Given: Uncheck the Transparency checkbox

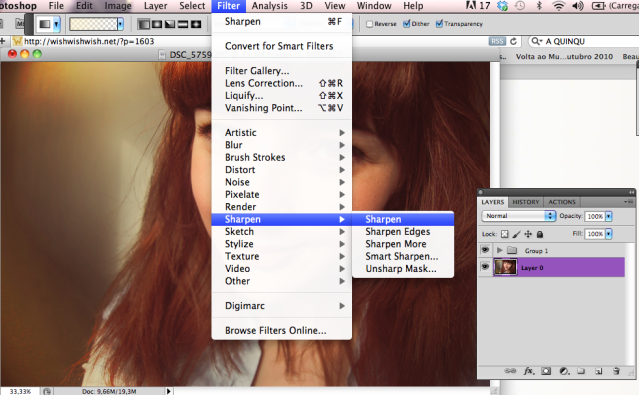Looking at the screenshot, I should (x=439, y=24).
